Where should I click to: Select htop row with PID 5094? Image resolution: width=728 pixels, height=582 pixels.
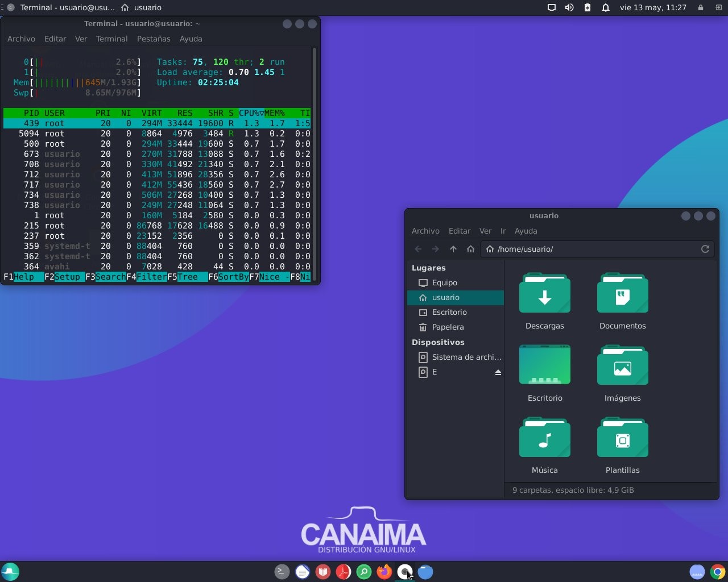click(x=157, y=134)
